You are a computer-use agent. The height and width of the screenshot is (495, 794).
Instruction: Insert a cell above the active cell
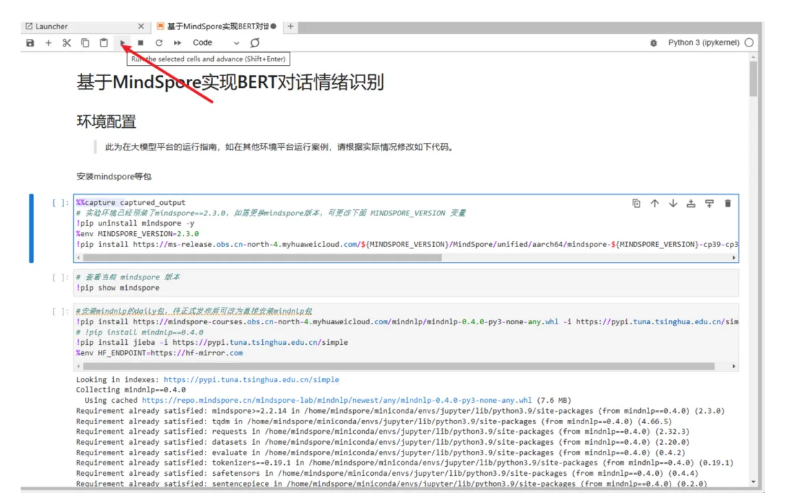[x=691, y=203]
